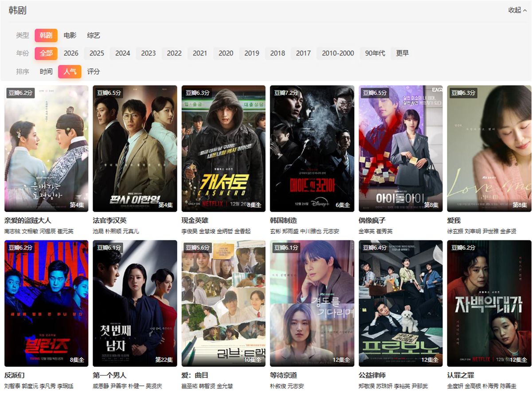
Task: Open the 法官李汉英 title link
Action: [110, 220]
